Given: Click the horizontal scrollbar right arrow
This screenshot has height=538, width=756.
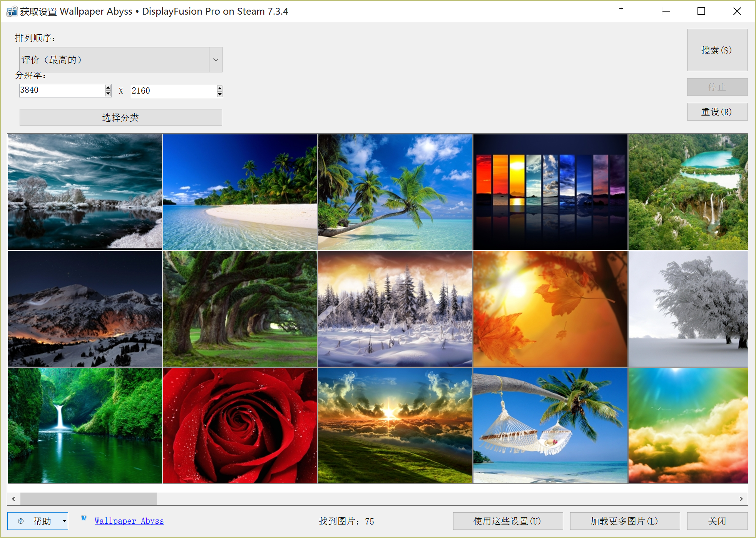Looking at the screenshot, I should coord(741,499).
